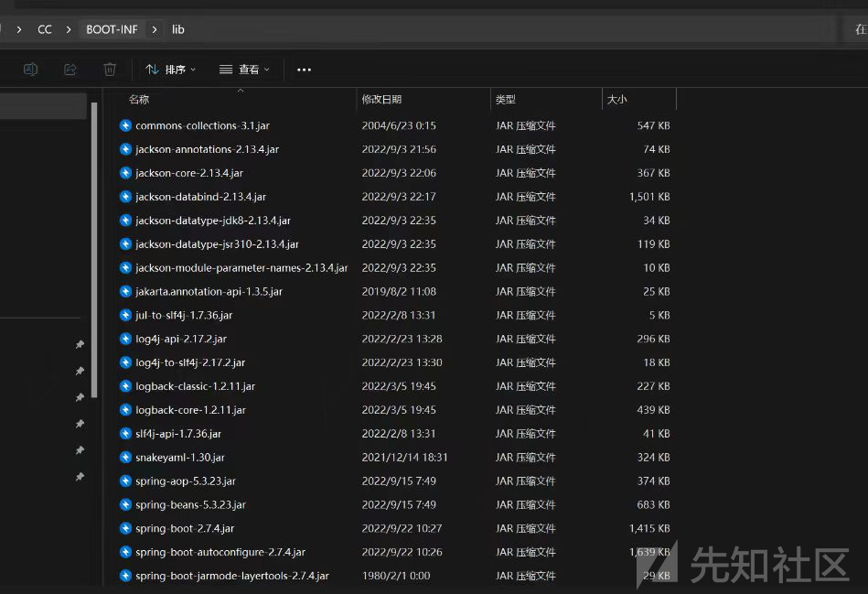Select file name jackson-databind-2.13.4.jar
Viewport: 868px width, 594px height.
(201, 197)
